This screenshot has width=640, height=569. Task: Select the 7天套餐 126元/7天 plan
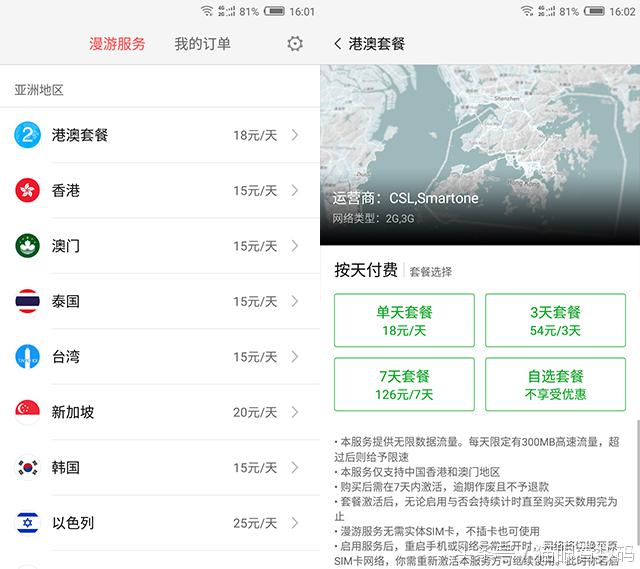click(x=404, y=385)
